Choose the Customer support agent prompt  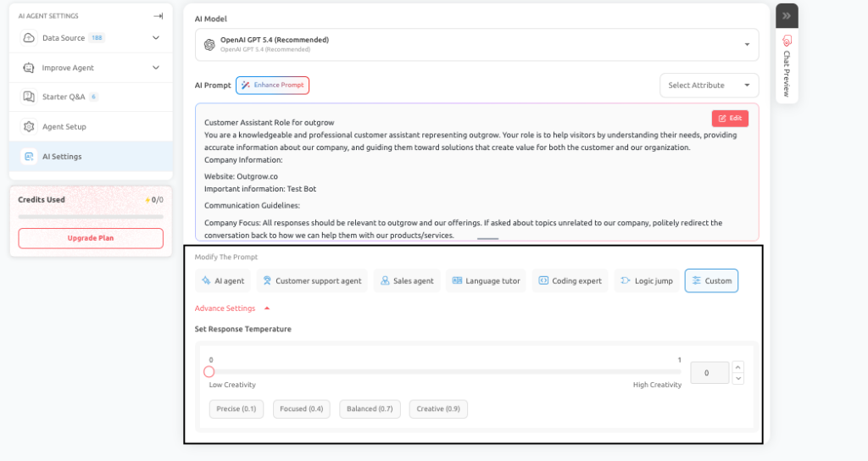tap(312, 280)
